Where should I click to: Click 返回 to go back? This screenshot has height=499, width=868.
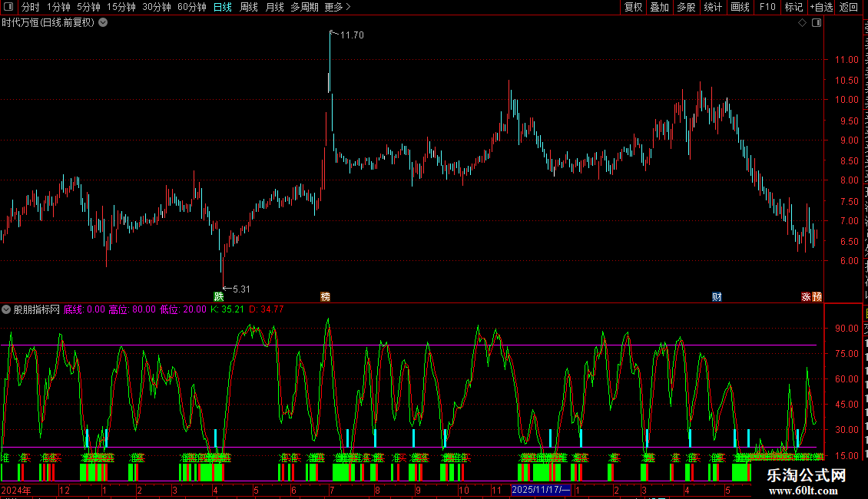pos(848,7)
